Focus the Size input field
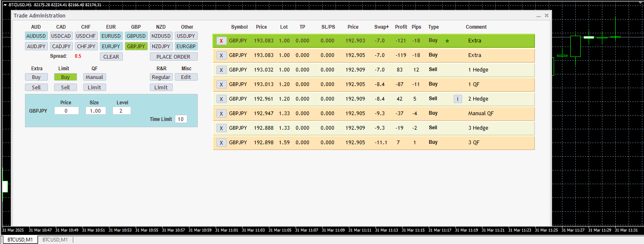 [95, 111]
